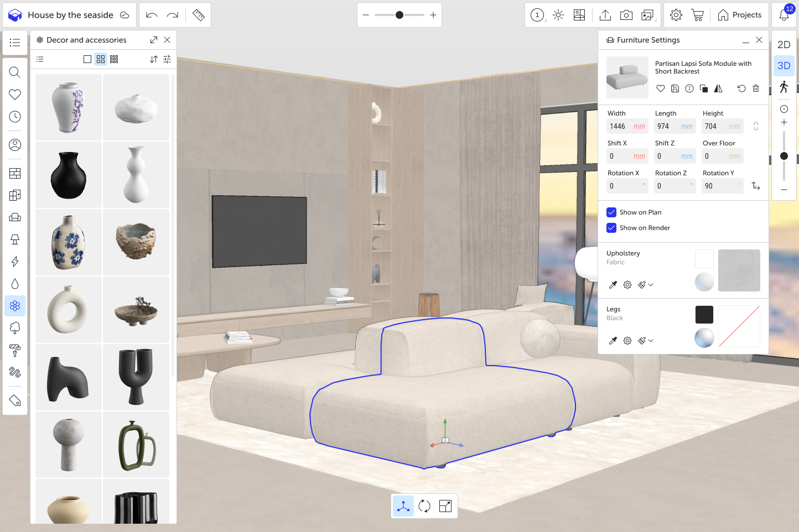Viewport: 799px width, 532px height.
Task: Disable Show on Plan
Action: tap(611, 212)
